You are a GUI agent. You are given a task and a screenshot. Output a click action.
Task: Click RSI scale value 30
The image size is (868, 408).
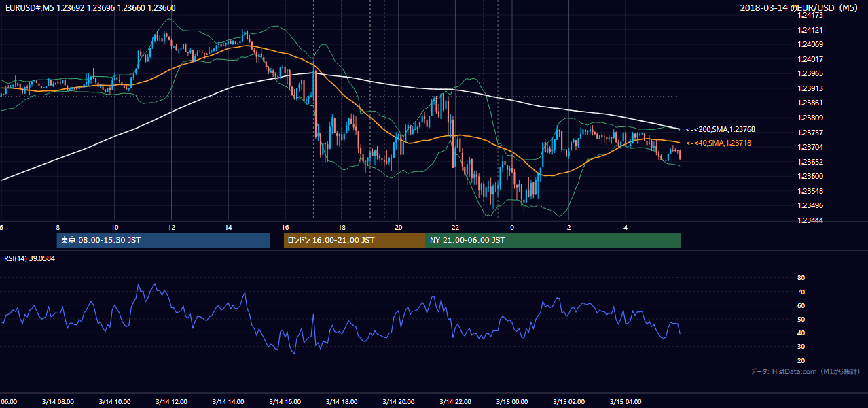(x=801, y=347)
